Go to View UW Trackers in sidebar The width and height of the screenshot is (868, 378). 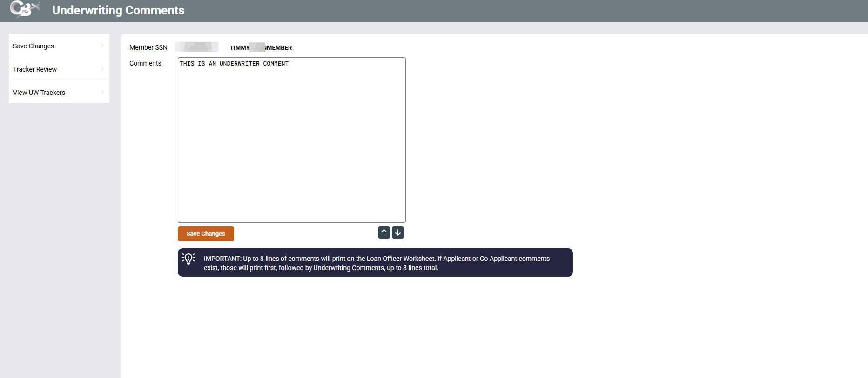coord(39,93)
